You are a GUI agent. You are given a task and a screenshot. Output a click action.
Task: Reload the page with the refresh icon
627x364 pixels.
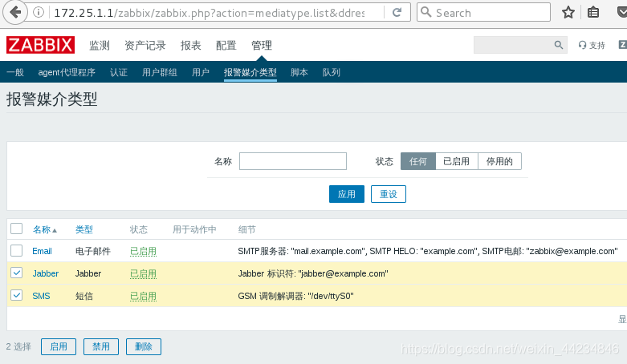pos(397,12)
